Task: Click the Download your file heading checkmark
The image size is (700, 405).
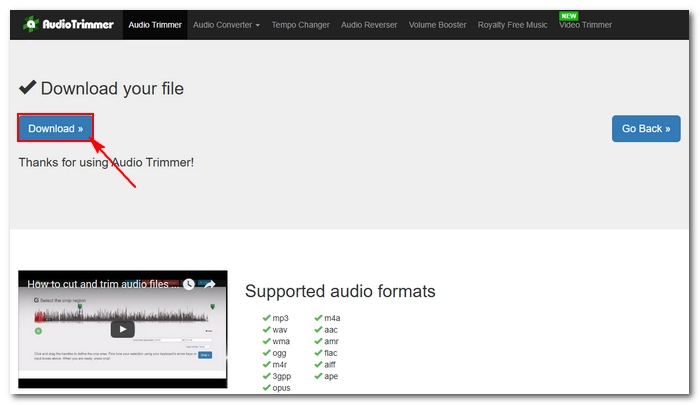Action: coord(27,88)
